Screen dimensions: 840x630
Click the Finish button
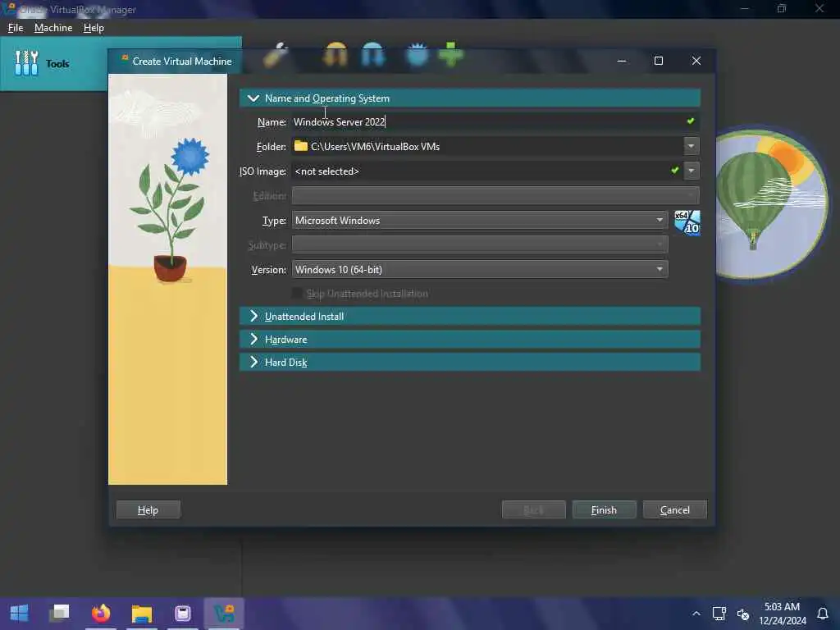tap(604, 510)
